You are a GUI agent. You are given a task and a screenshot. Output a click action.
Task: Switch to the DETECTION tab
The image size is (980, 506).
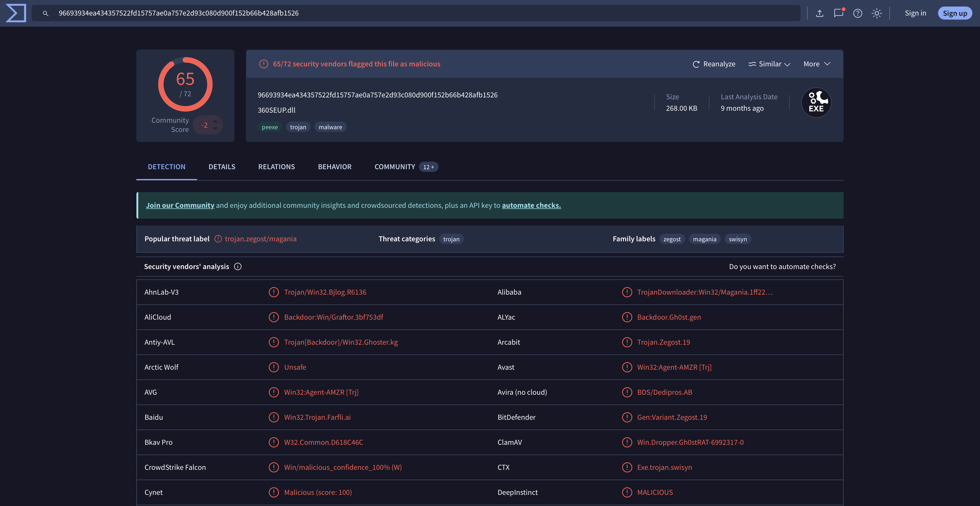[167, 167]
